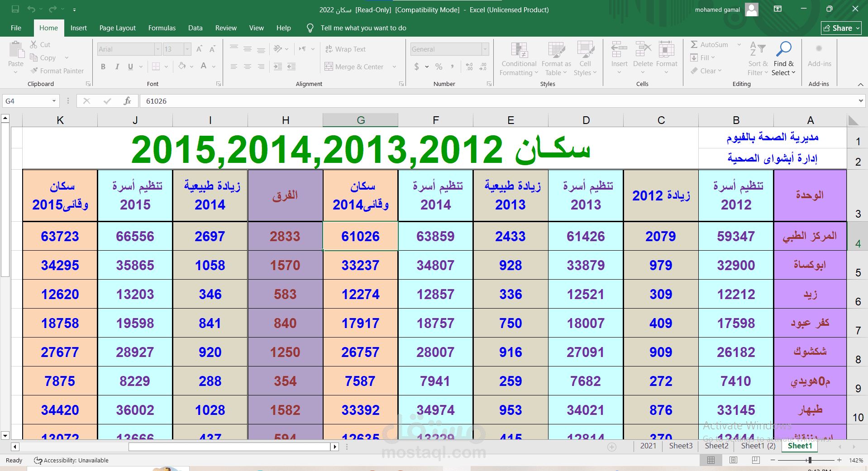Click the Share button

[x=841, y=28]
